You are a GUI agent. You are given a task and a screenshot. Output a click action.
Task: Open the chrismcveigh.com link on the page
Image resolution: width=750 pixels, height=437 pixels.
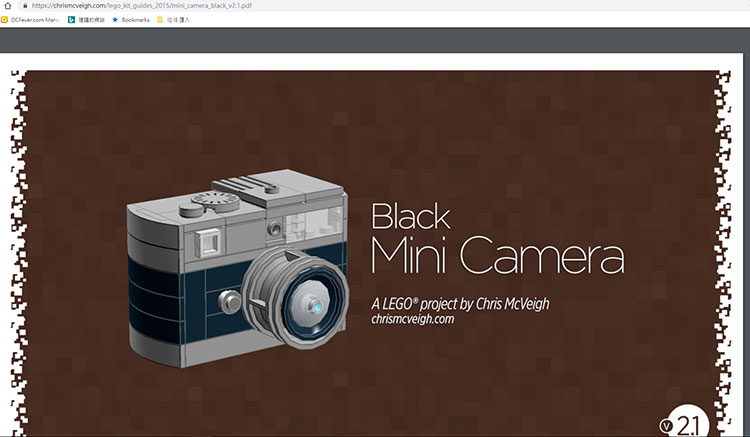[412, 319]
